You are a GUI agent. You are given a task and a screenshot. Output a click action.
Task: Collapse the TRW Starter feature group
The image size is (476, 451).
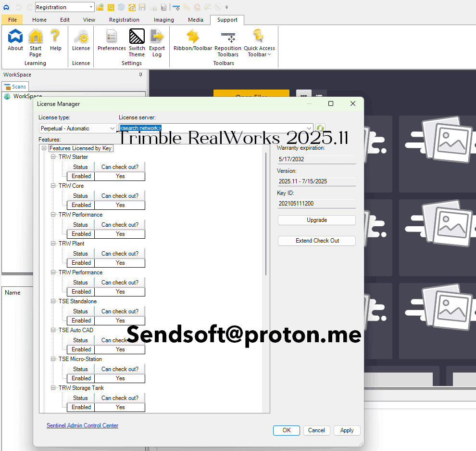pyautogui.click(x=53, y=156)
